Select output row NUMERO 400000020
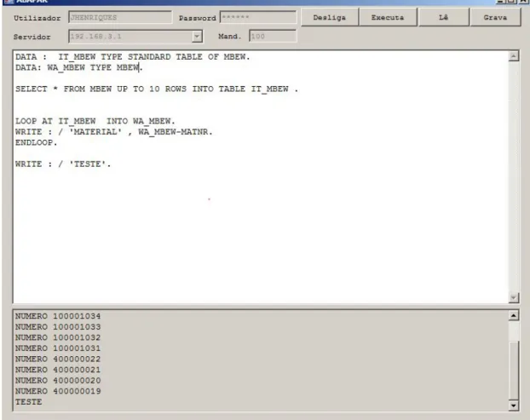 [58, 381]
